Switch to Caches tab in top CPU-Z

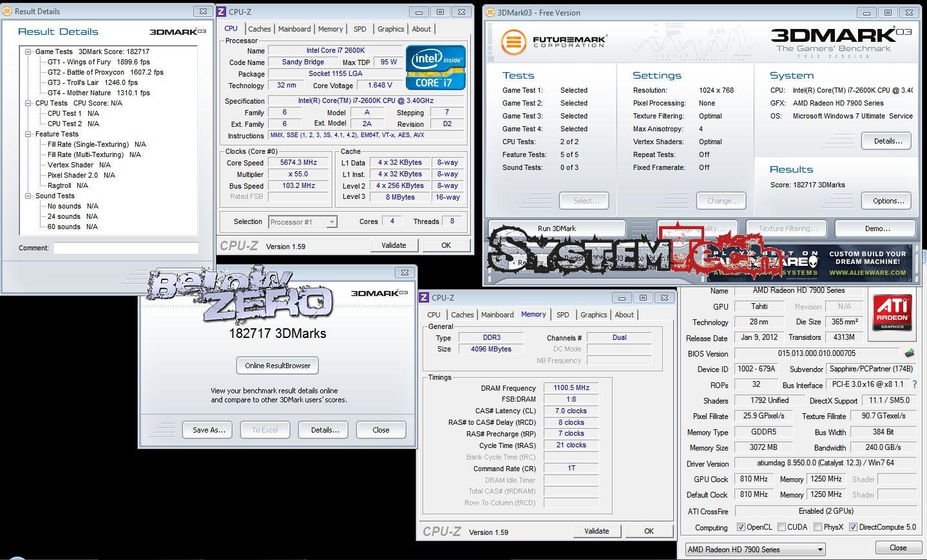pyautogui.click(x=260, y=29)
